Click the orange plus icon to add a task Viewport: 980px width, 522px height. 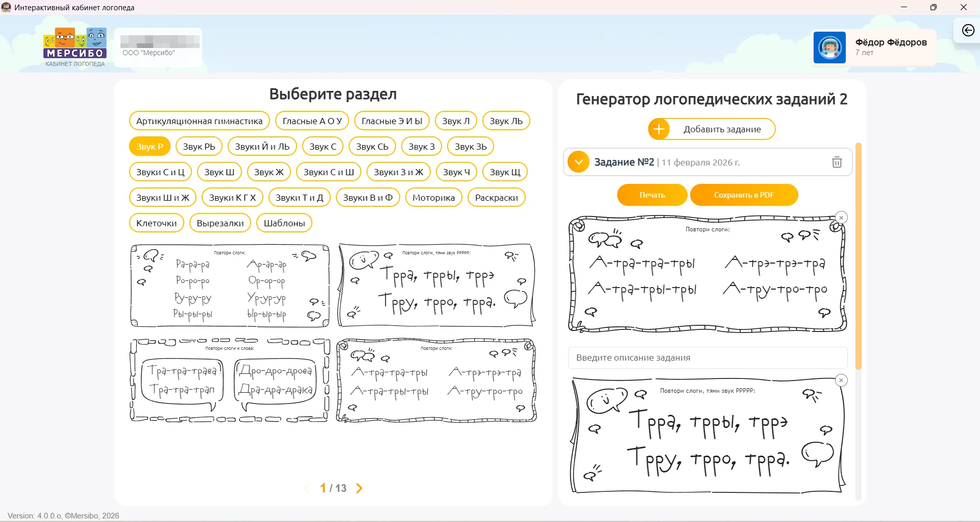(659, 129)
